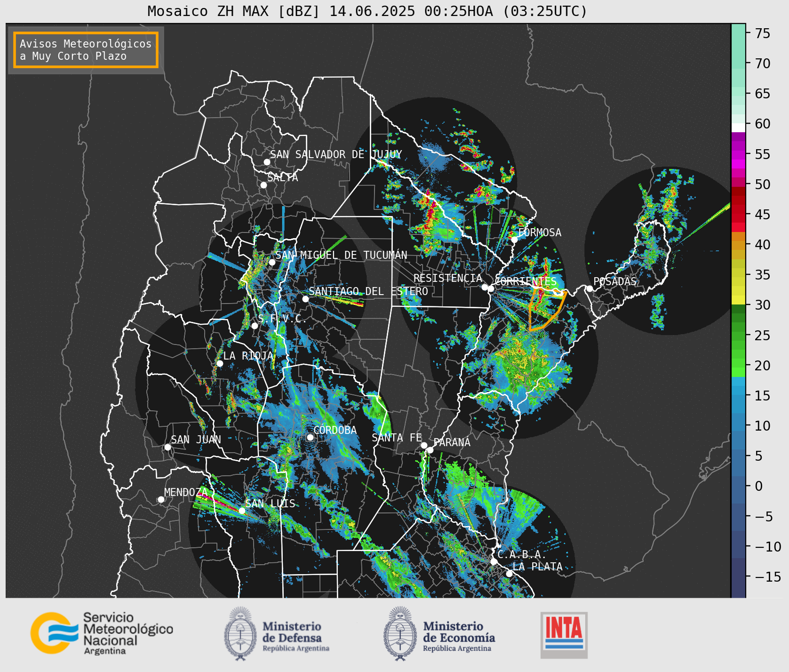Click the RESISTENCIA city label
Image resolution: width=789 pixels, height=672 pixels.
(x=448, y=278)
